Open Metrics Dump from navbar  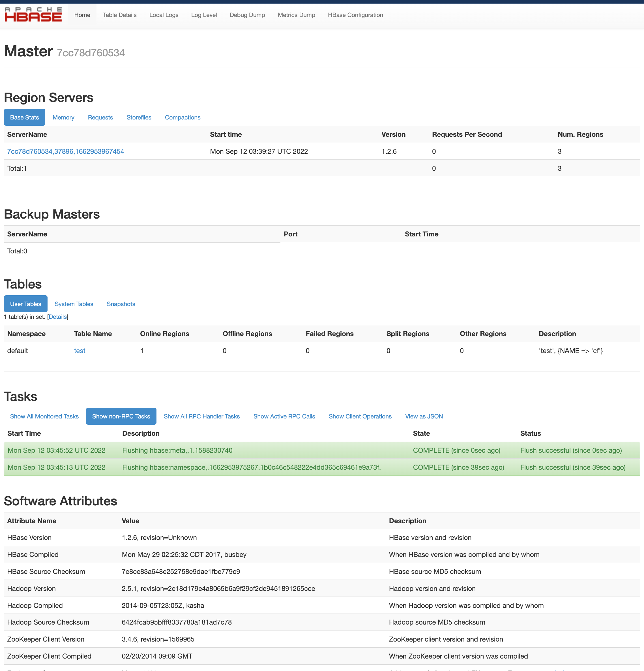coord(296,15)
